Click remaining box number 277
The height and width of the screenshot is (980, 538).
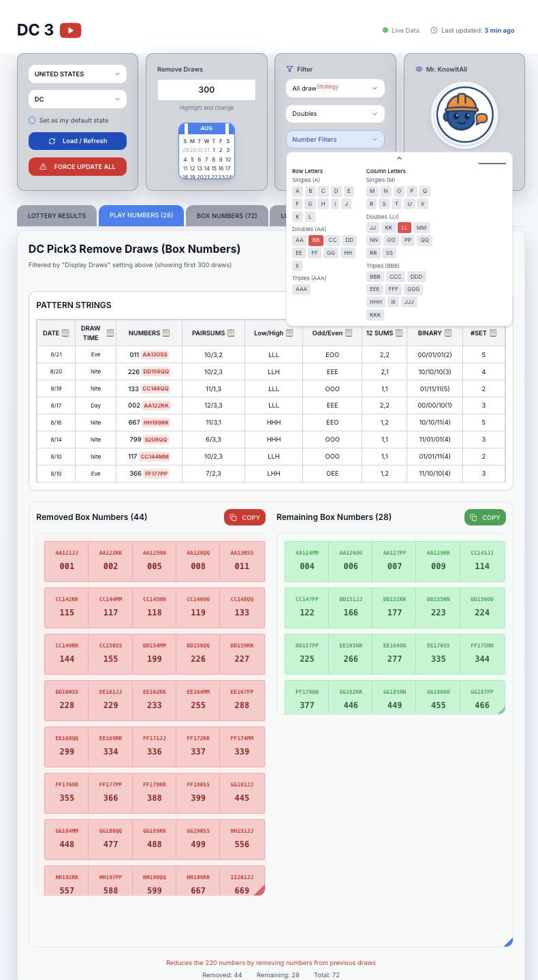tap(394, 654)
